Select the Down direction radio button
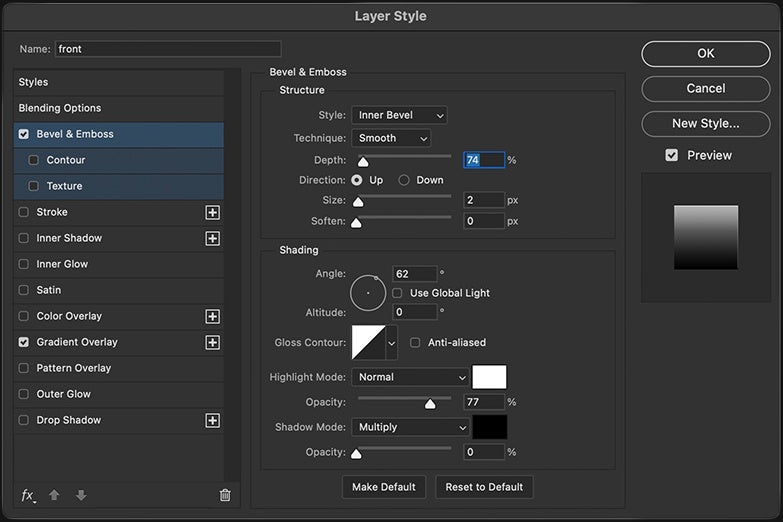The width and height of the screenshot is (783, 522). (x=403, y=180)
